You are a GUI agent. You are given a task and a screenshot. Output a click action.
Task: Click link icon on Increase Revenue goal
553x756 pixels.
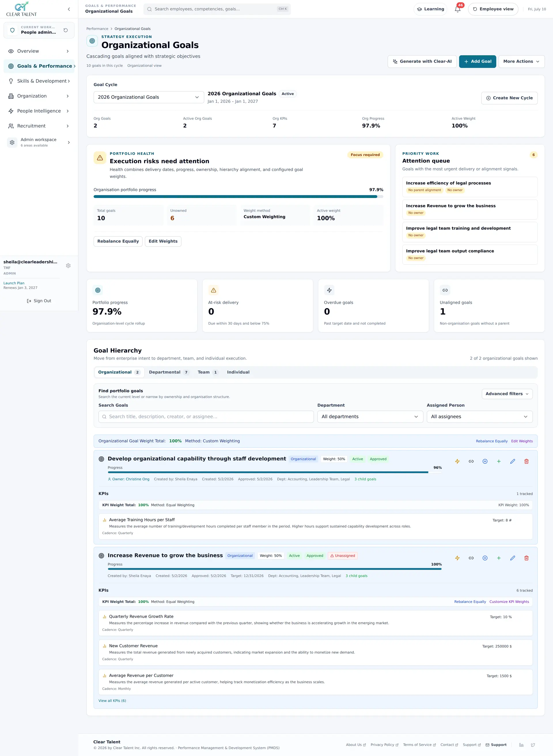pos(471,558)
